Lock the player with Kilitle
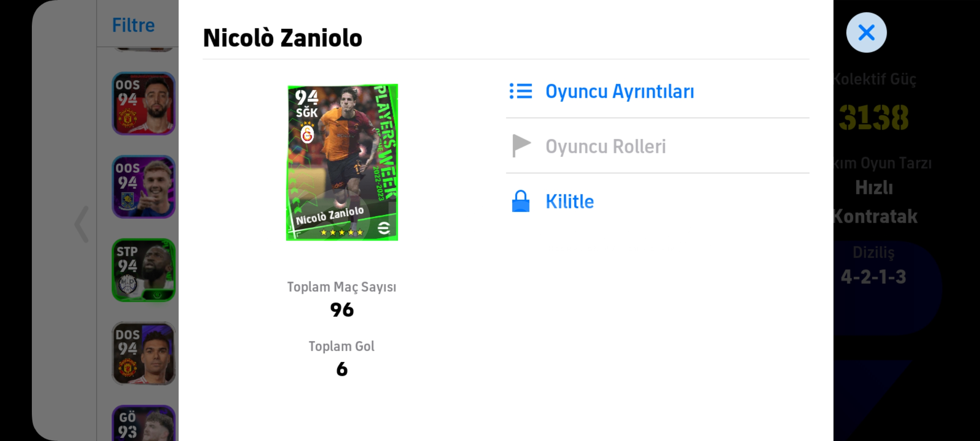Viewport: 980px width, 441px height. [657, 201]
